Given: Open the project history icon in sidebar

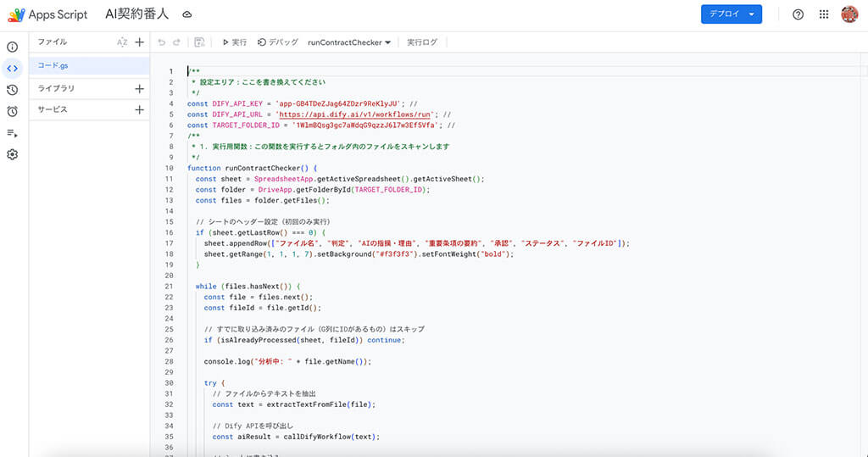Looking at the screenshot, I should pyautogui.click(x=12, y=90).
